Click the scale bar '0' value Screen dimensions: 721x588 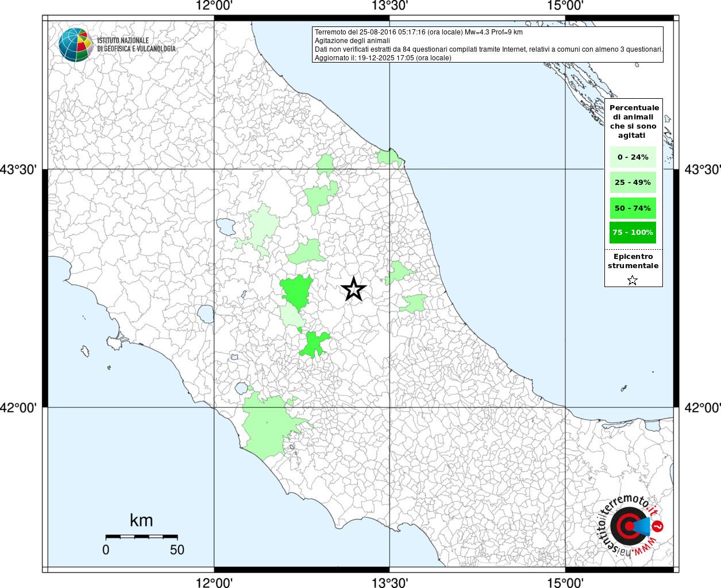coord(106,550)
